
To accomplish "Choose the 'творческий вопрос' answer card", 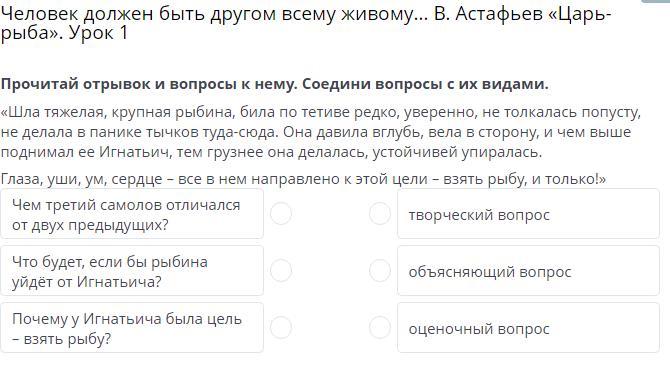I will coord(529,214).
